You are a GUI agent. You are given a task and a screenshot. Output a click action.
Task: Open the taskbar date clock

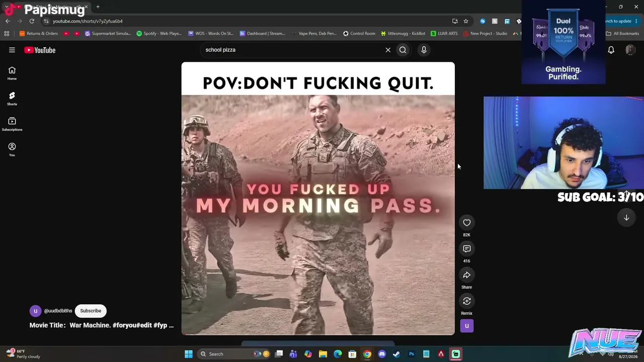pos(628,356)
